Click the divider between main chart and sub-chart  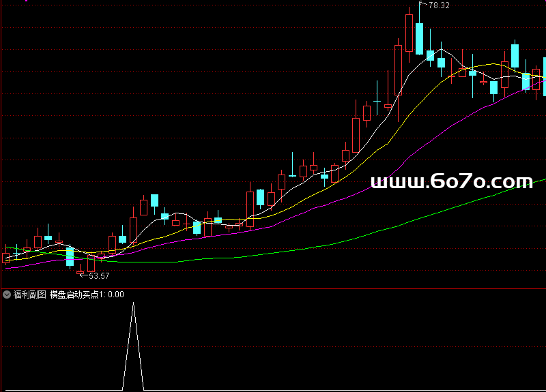pos(273,288)
